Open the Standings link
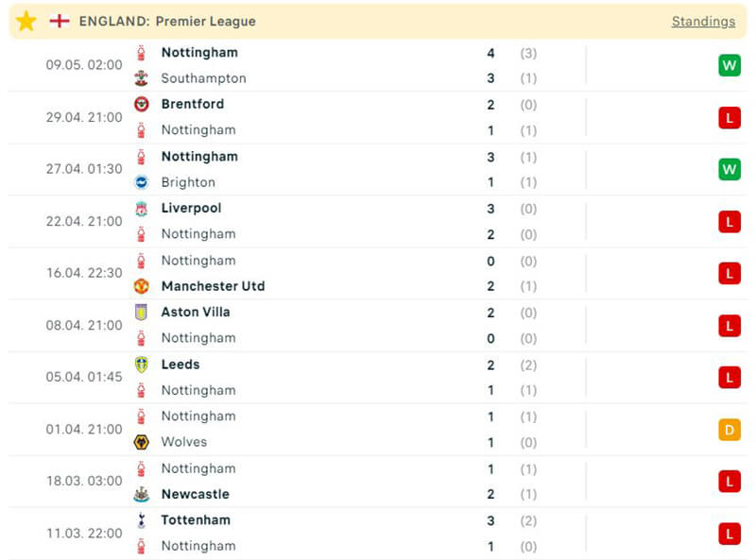 click(x=703, y=21)
